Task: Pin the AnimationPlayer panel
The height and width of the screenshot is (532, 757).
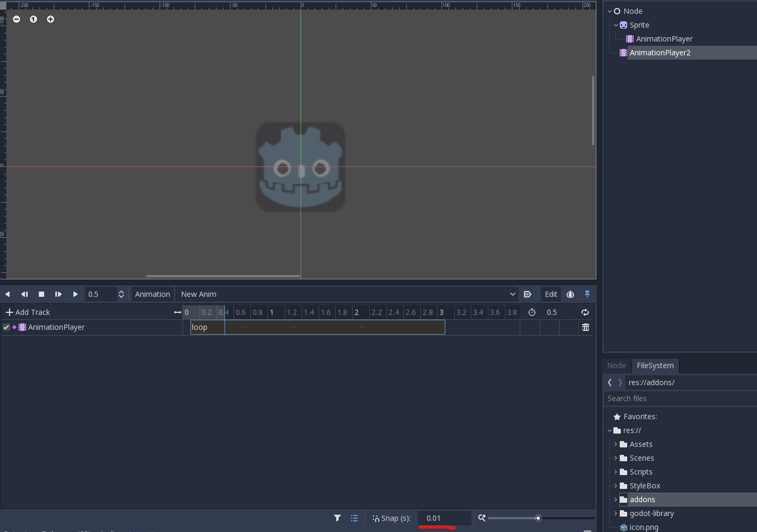Action: [x=587, y=294]
